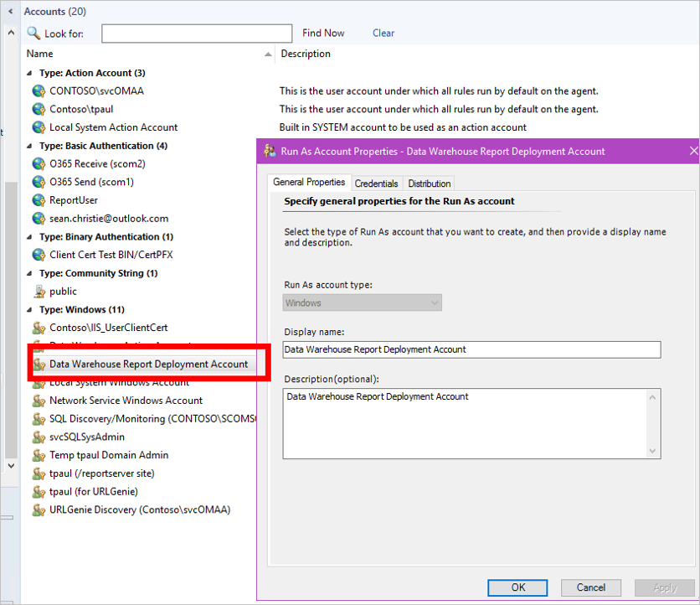Image resolution: width=700 pixels, height=605 pixels.
Task: Select the ReportUser account icon
Action: (x=39, y=199)
